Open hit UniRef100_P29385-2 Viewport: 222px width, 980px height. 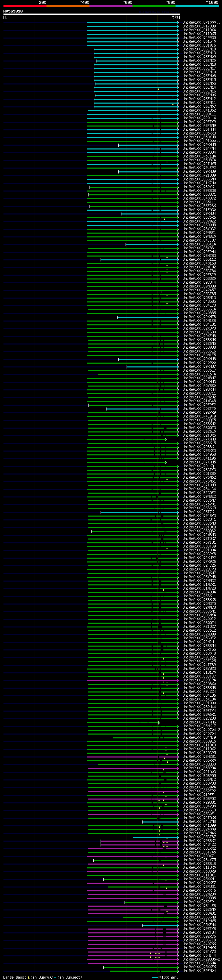click(x=201, y=959)
